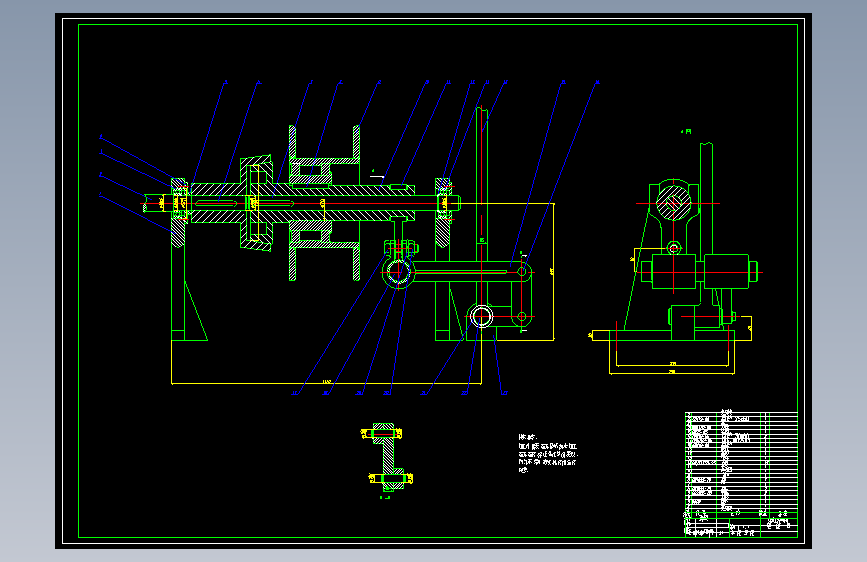Image resolution: width=867 pixels, height=562 pixels.
Task: Click the yellow width dimension under the side view
Action: coord(672,373)
